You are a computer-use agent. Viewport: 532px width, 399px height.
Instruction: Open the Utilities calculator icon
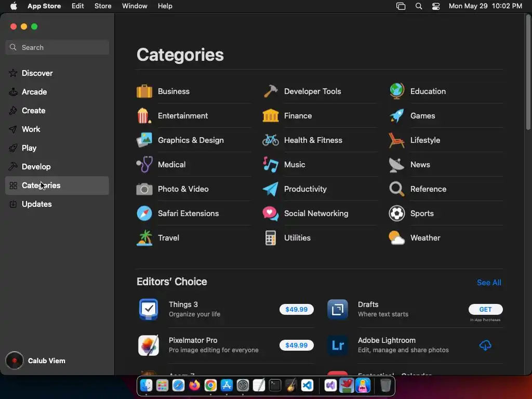[x=270, y=238]
